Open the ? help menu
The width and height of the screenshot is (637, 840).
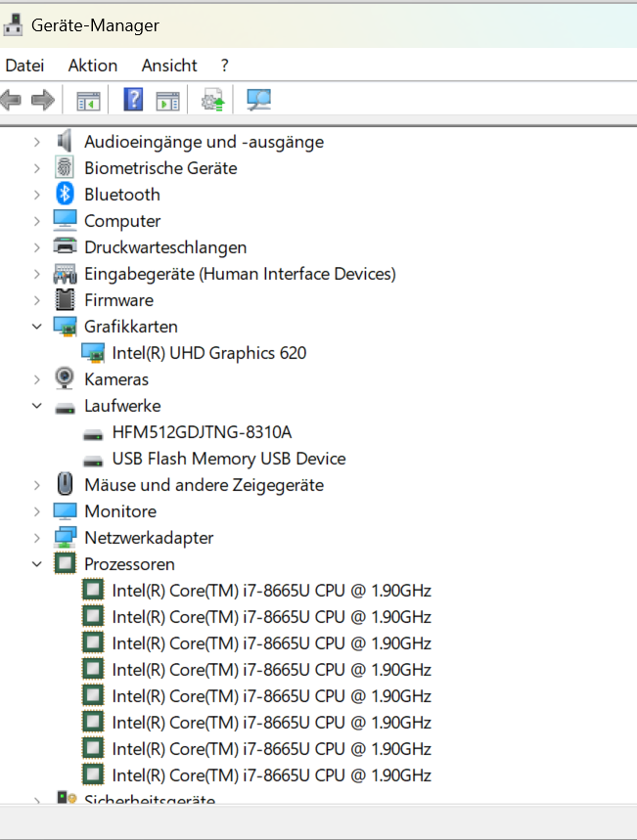pyautogui.click(x=225, y=66)
